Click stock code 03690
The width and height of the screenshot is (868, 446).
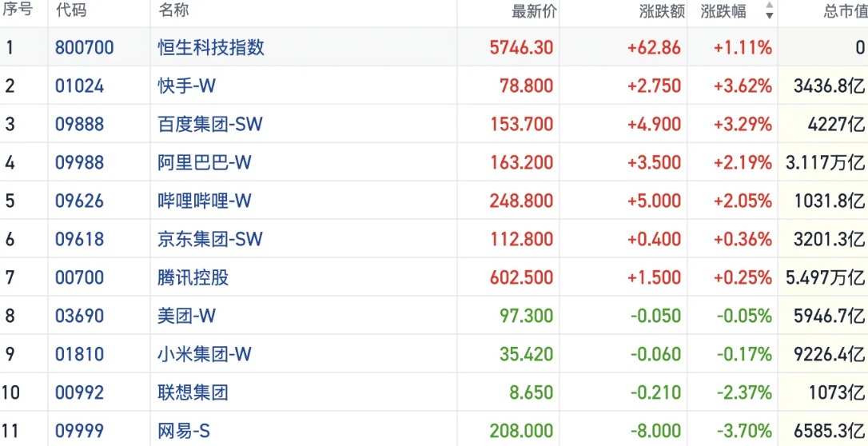(x=79, y=316)
